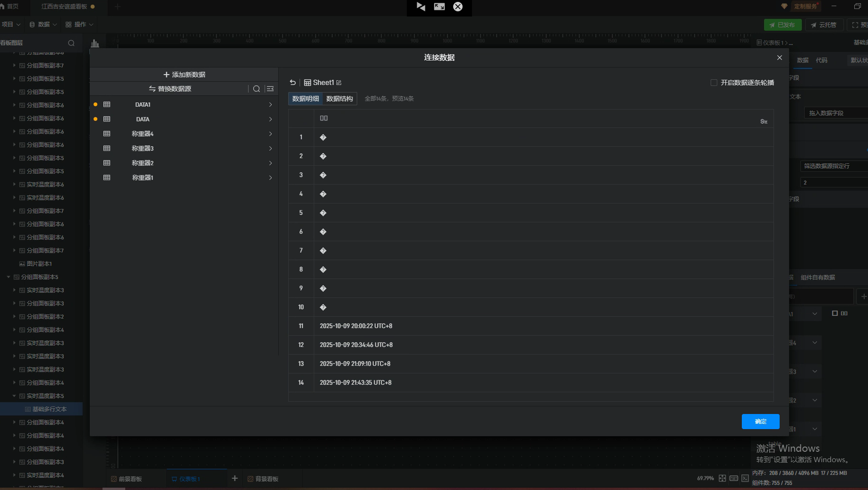Click the list filter icon beside search

[270, 89]
